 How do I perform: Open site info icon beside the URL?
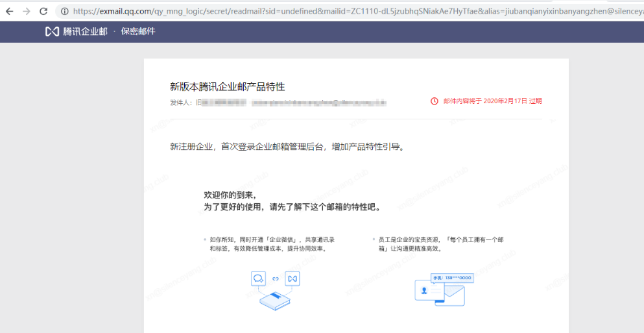65,11
